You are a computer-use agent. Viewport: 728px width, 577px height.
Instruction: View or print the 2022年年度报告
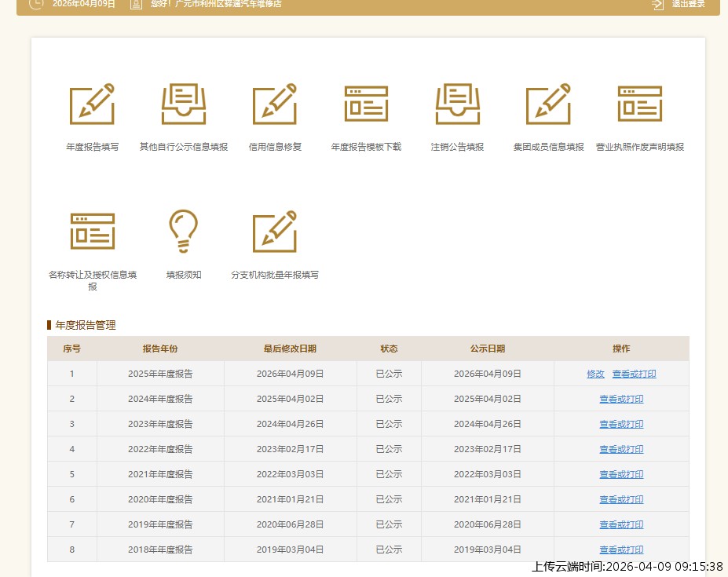point(621,450)
